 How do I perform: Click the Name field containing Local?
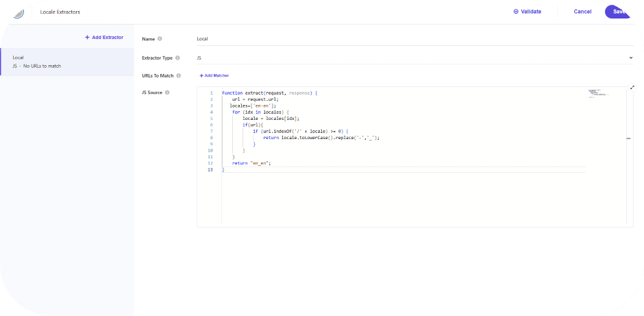click(x=414, y=39)
